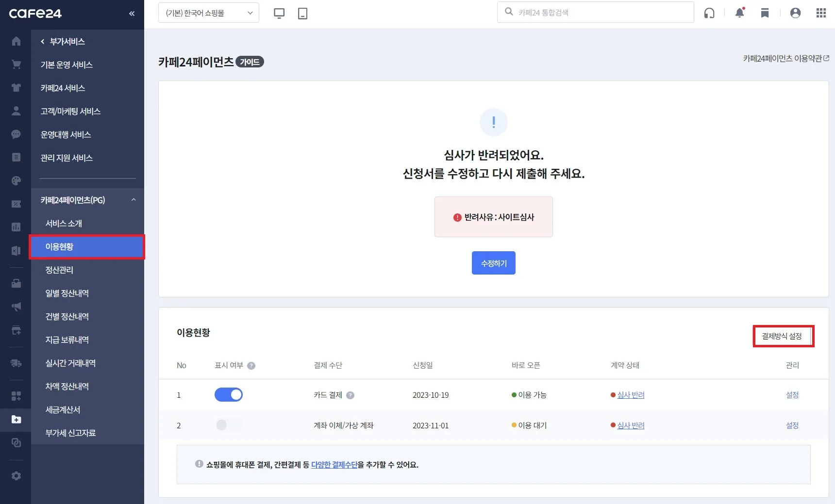Open the speech bubble board icon
This screenshot has width=835, height=504.
click(16, 134)
